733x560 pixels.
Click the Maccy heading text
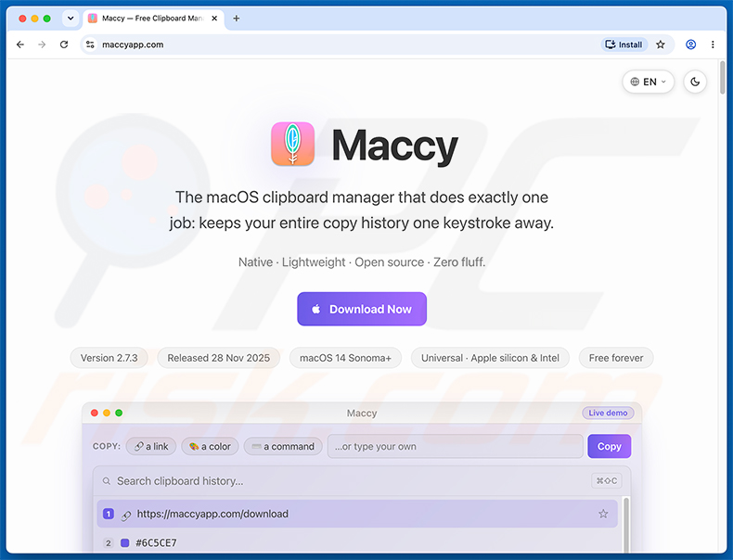394,146
